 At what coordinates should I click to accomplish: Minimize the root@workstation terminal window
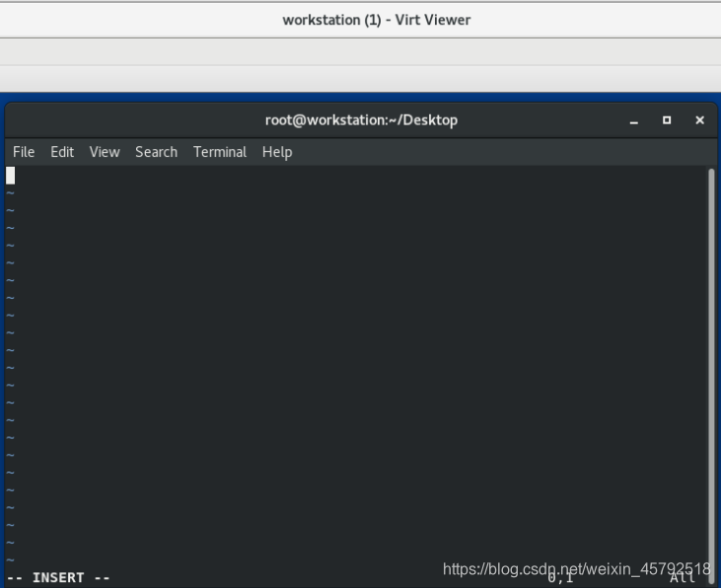[x=633, y=120]
